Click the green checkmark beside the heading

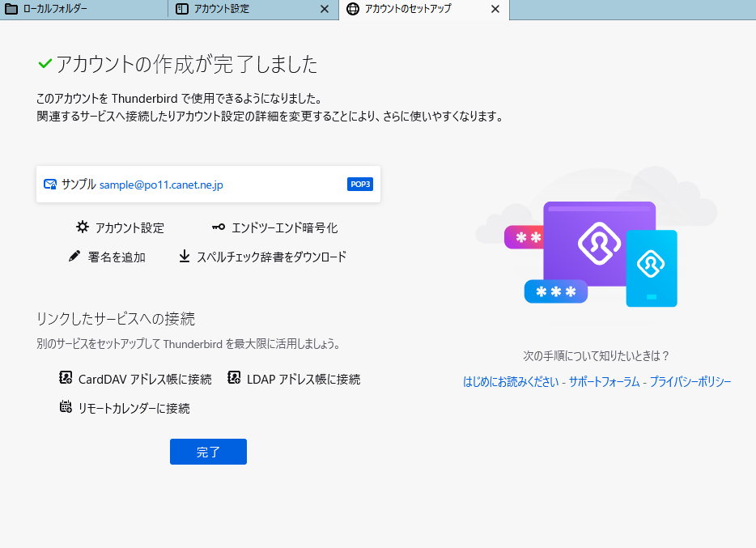(x=45, y=63)
